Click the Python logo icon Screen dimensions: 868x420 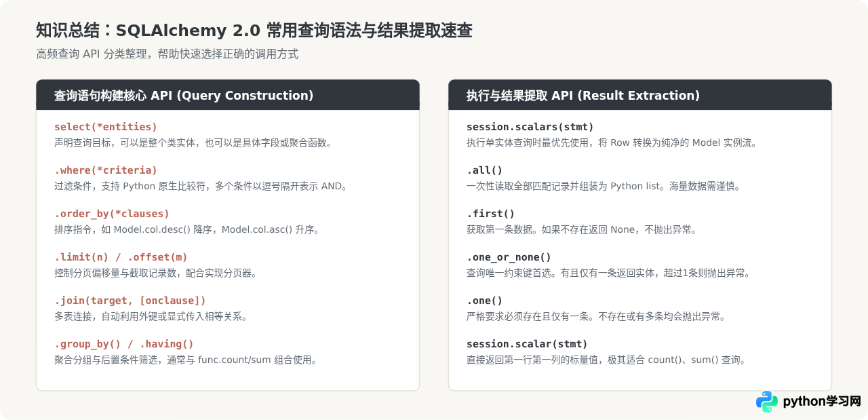(767, 401)
